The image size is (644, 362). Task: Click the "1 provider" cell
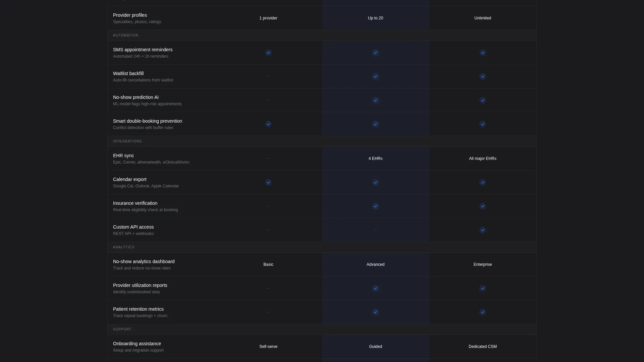click(268, 18)
